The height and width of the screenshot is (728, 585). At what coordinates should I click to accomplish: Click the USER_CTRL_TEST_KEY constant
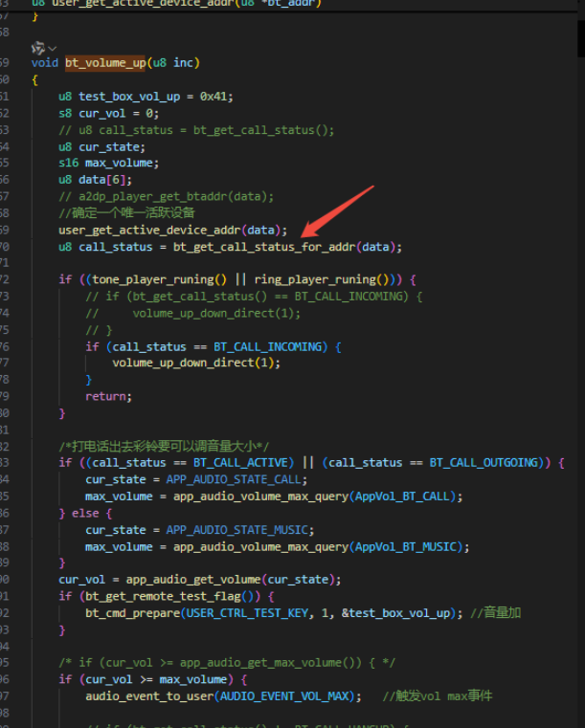(247, 613)
